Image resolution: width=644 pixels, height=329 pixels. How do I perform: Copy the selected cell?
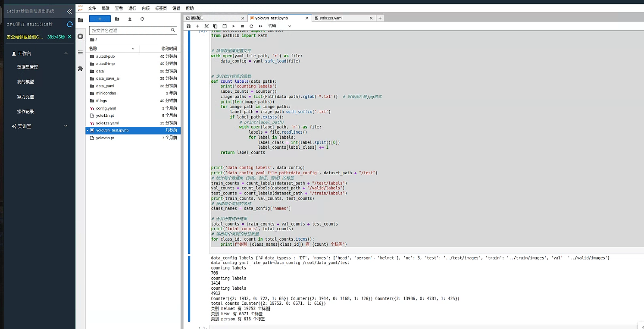tap(216, 26)
